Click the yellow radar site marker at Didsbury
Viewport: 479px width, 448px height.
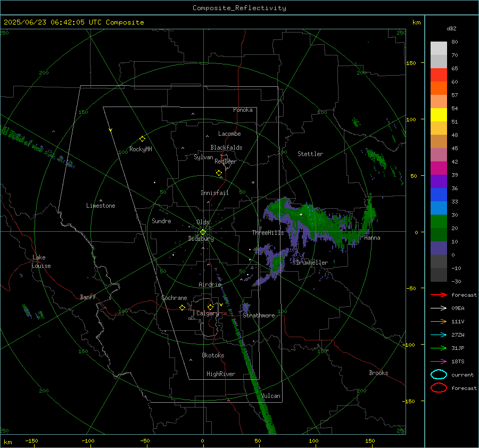point(203,232)
